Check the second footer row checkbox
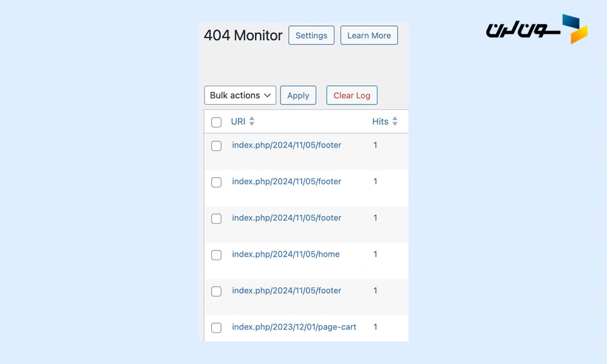Image resolution: width=607 pixels, height=364 pixels. (216, 182)
